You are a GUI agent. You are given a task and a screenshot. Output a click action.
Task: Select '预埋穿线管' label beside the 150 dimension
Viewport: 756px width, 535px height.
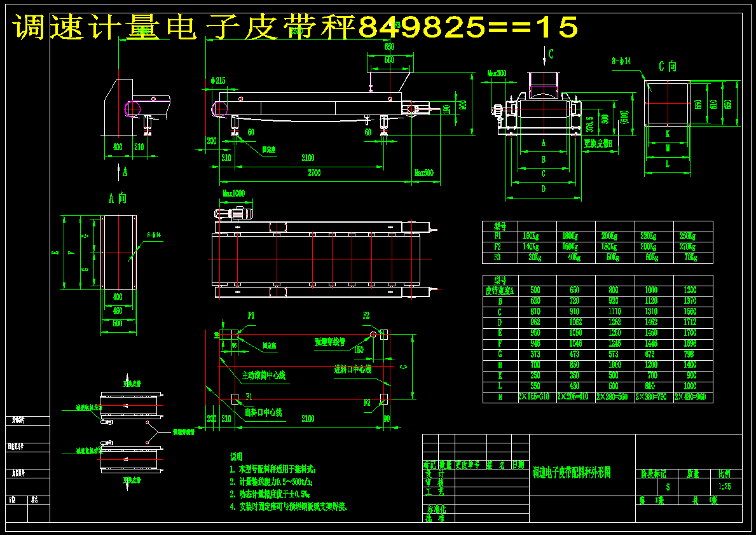pos(330,342)
